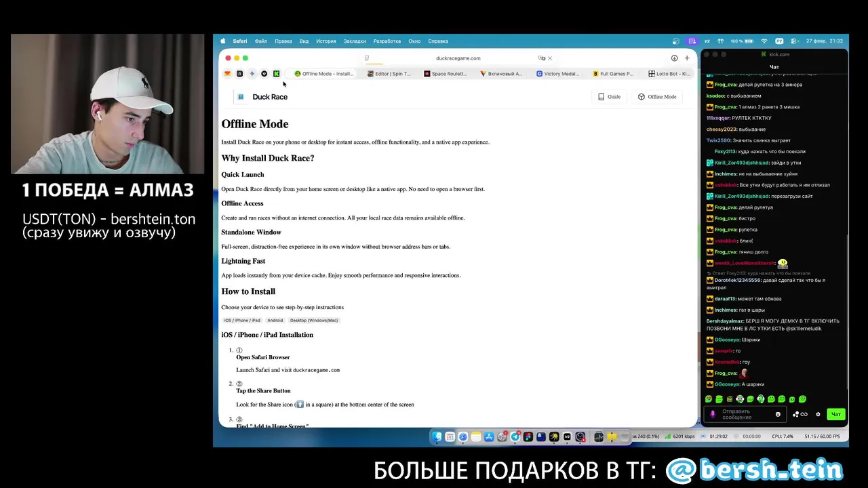Open the Правка menu
The image size is (868, 488).
click(x=283, y=41)
